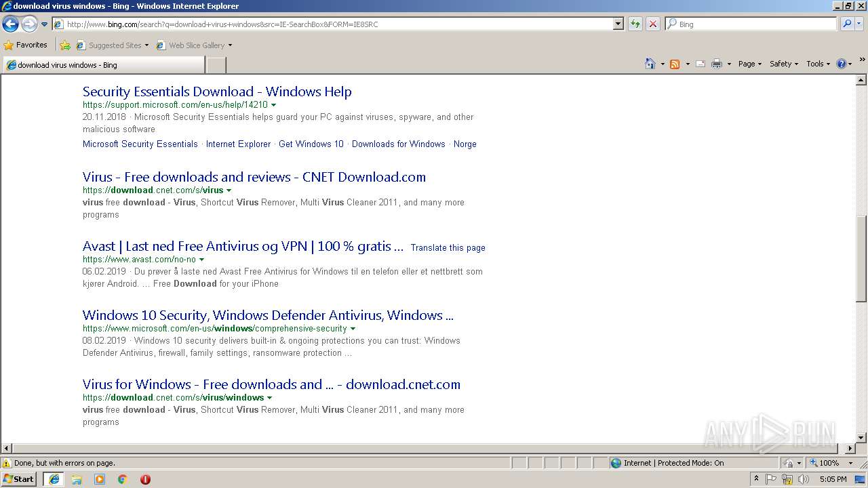The height and width of the screenshot is (488, 868).
Task: Open the Norge sublink
Action: (x=465, y=144)
